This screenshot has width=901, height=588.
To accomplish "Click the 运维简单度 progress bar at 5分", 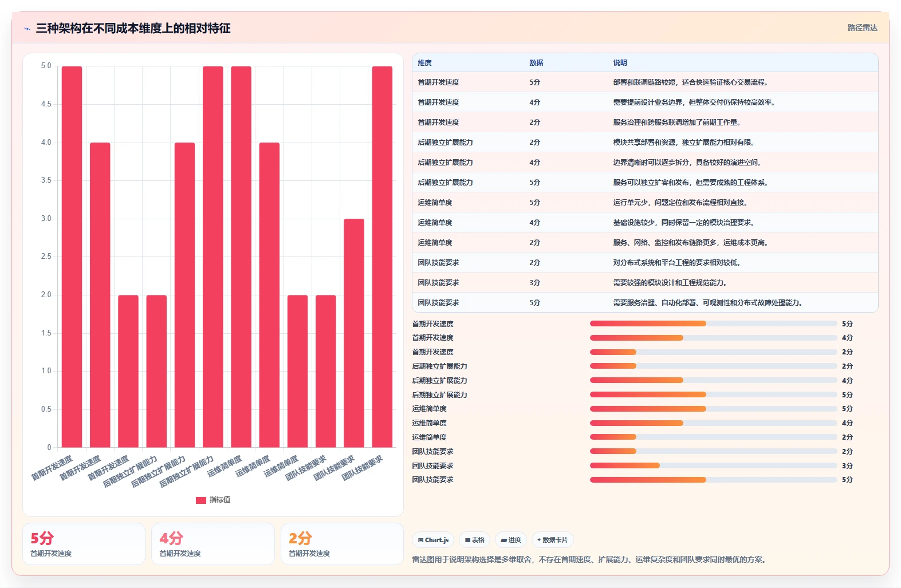I will point(714,409).
